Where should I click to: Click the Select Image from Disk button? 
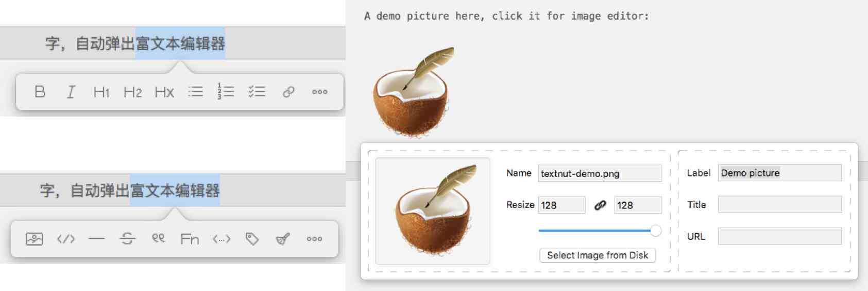coord(598,255)
